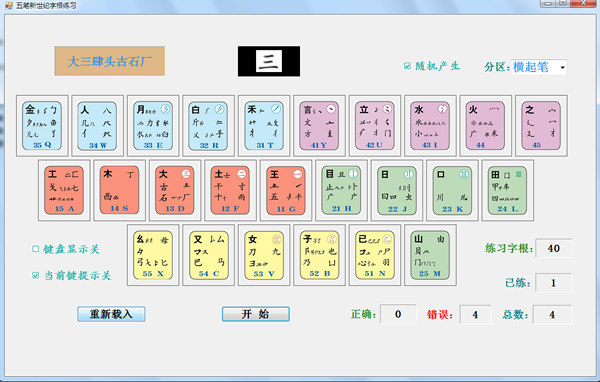Choose the 田 24 L key card

(x=507, y=190)
